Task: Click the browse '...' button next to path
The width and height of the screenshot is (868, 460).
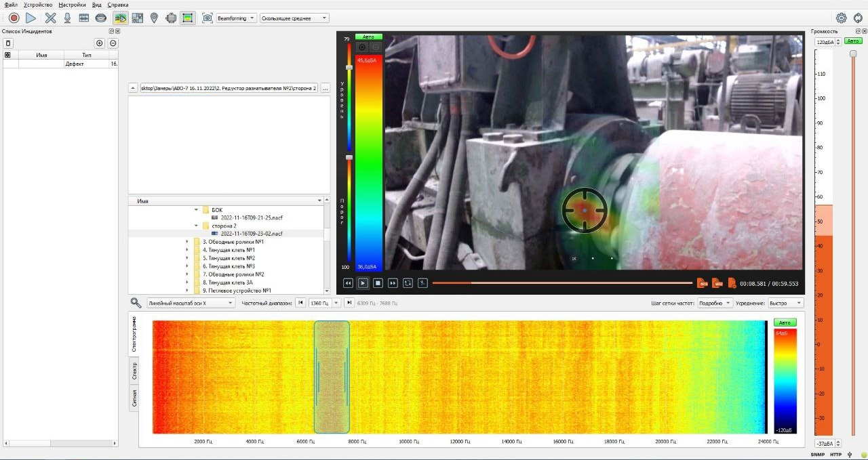Action: tap(325, 88)
